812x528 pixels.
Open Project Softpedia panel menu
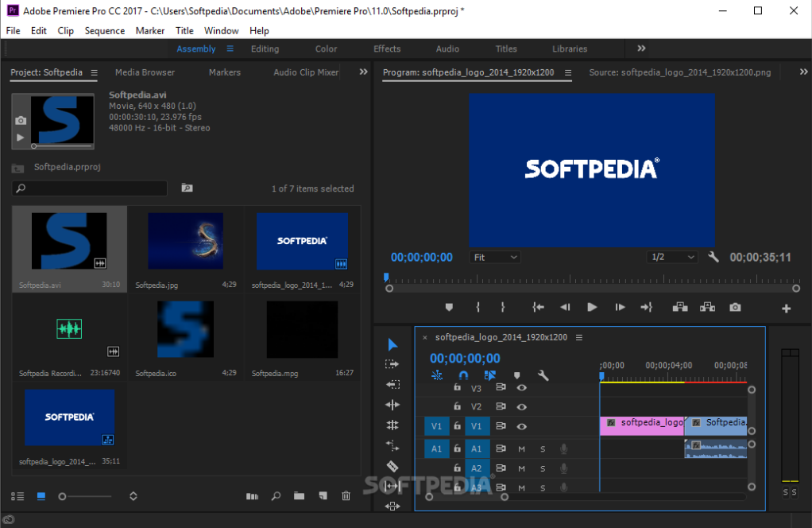coord(94,72)
